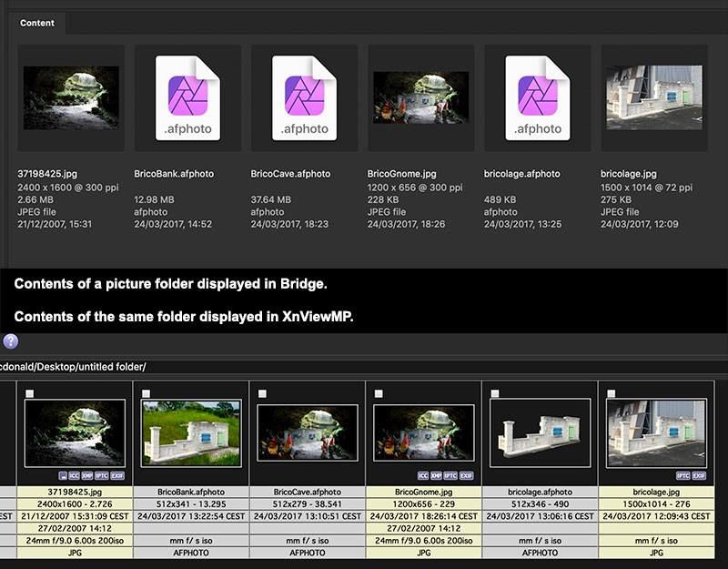728x569 pixels.
Task: Select the bricolage.afphoto wall thumbnail in XnViewMP
Action: [541, 433]
